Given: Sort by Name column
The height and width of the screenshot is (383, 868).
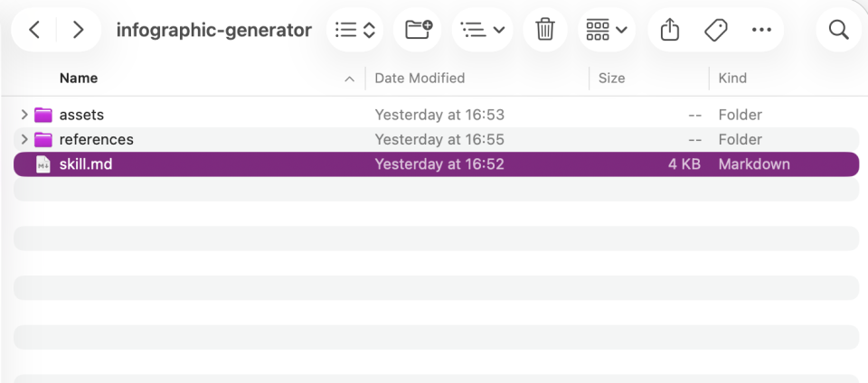Looking at the screenshot, I should (x=79, y=79).
